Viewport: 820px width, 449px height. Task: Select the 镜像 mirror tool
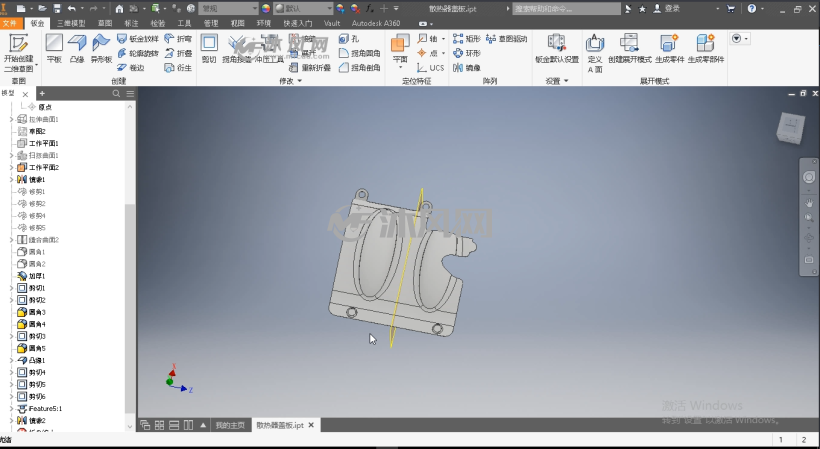click(x=466, y=67)
